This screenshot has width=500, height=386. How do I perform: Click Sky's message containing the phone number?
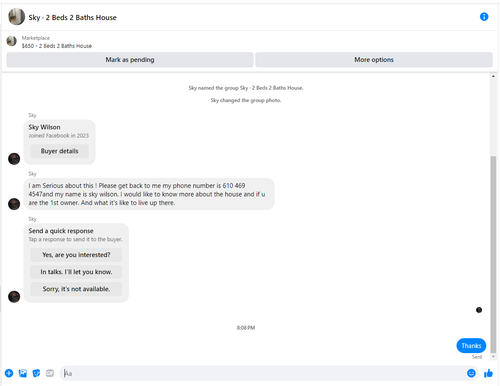149,194
